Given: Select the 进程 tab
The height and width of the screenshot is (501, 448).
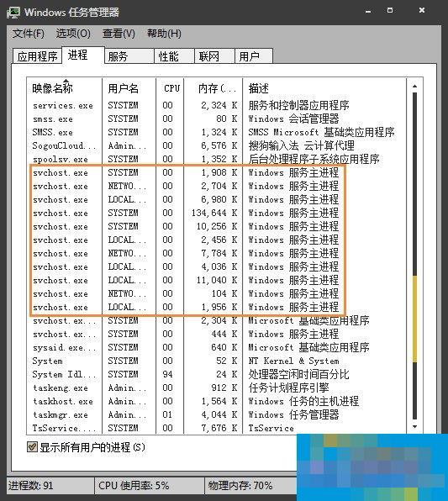Looking at the screenshot, I should [83, 55].
